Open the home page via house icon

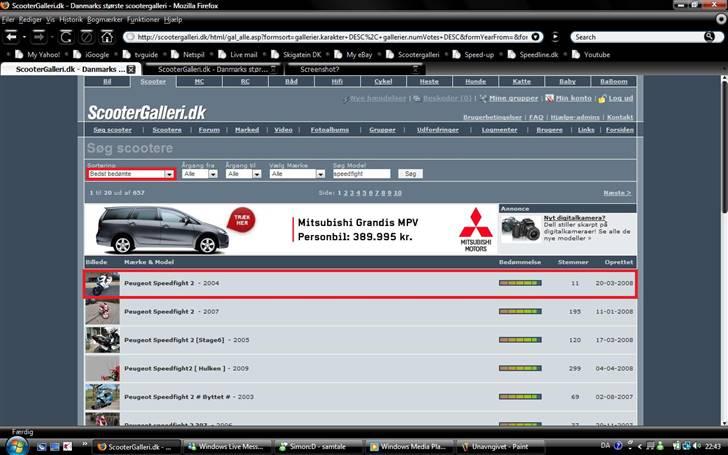point(107,36)
